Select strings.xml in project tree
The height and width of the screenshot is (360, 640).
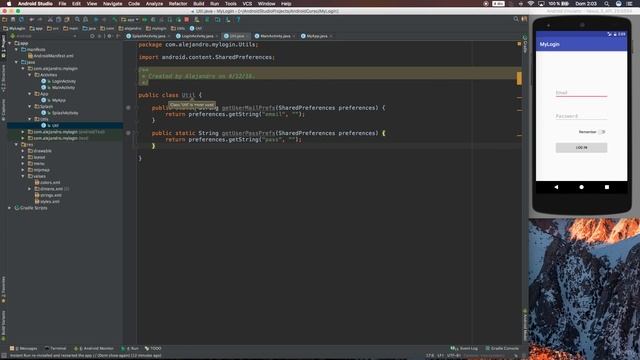point(48,195)
